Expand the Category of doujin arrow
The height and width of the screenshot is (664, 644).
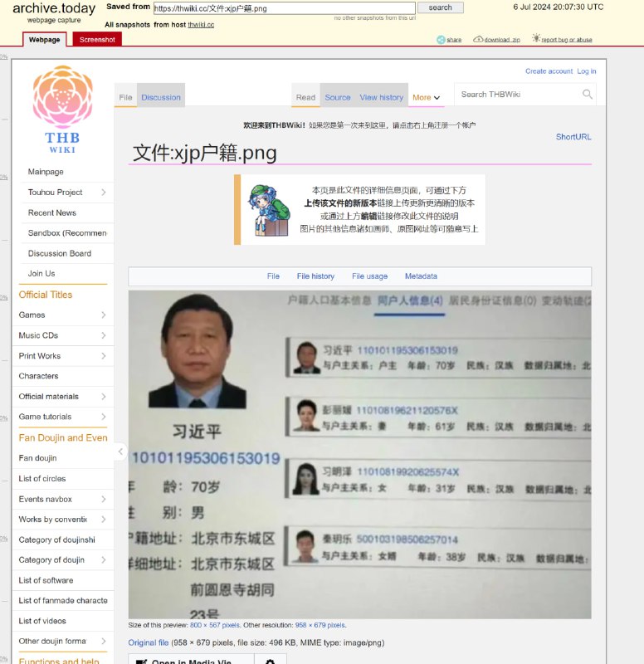pos(104,559)
